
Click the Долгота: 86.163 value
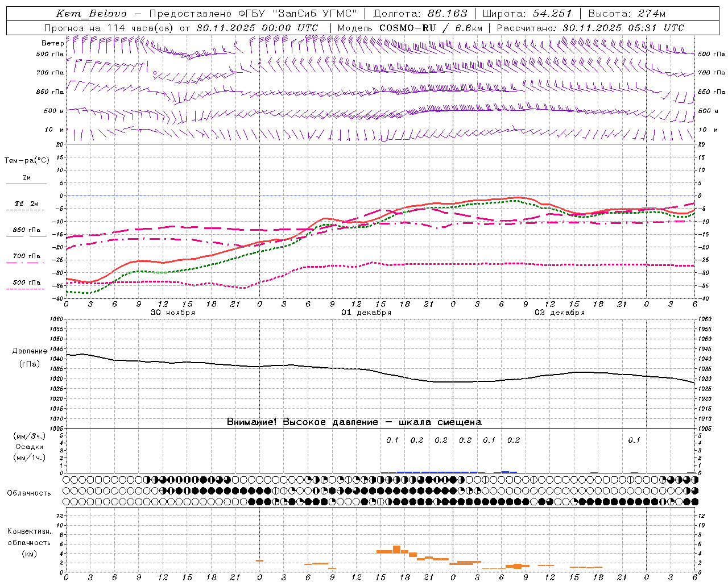(419, 14)
